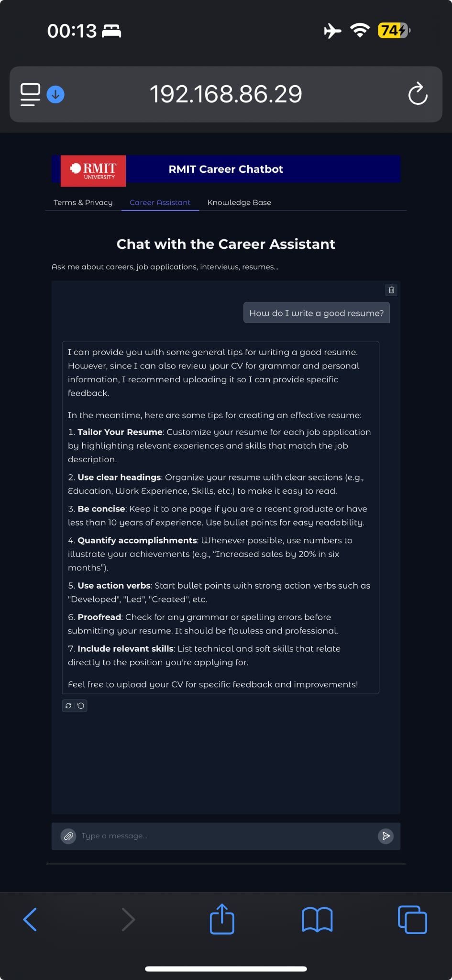
Task: Open the blue downloads indicator
Action: [x=55, y=94]
